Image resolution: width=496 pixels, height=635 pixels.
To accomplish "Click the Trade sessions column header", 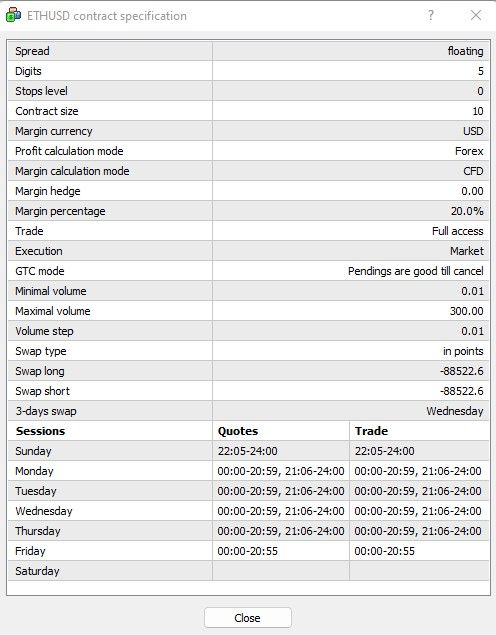I will [x=371, y=431].
